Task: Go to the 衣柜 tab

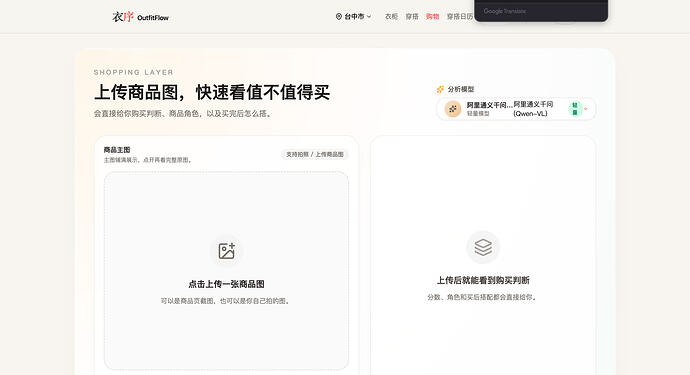Action: (x=391, y=17)
